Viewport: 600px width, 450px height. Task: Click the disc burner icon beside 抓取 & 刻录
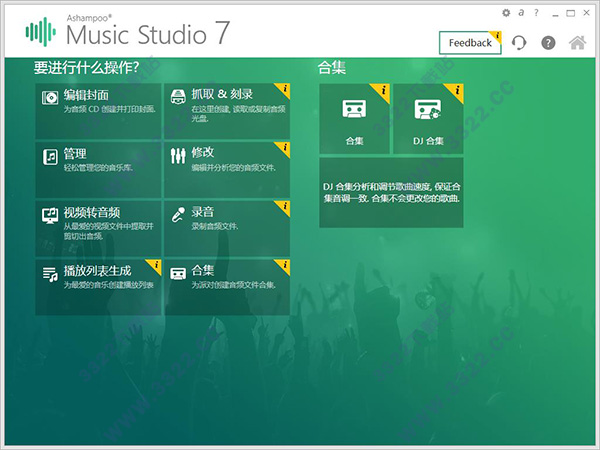178,97
